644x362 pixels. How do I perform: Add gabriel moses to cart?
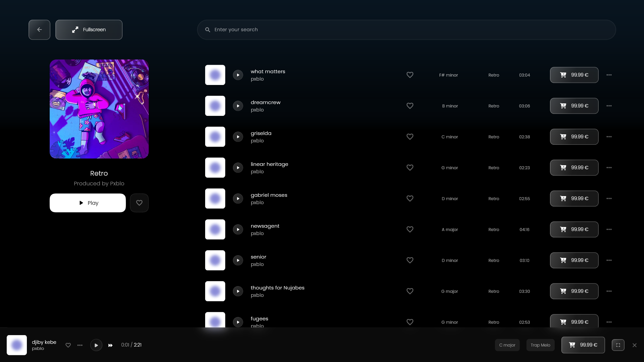tap(574, 198)
